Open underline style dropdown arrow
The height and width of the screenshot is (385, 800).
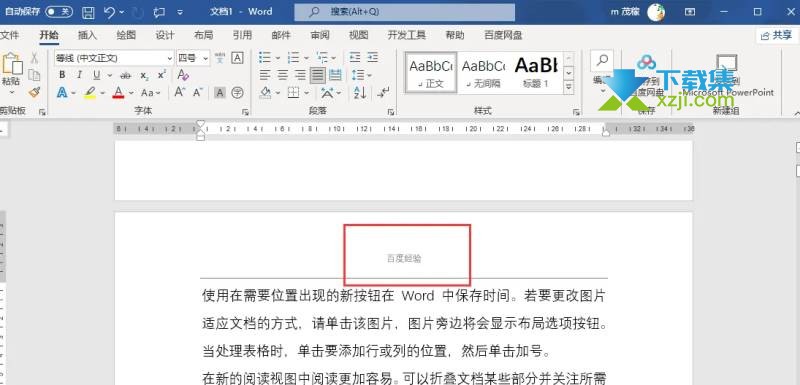click(109, 75)
